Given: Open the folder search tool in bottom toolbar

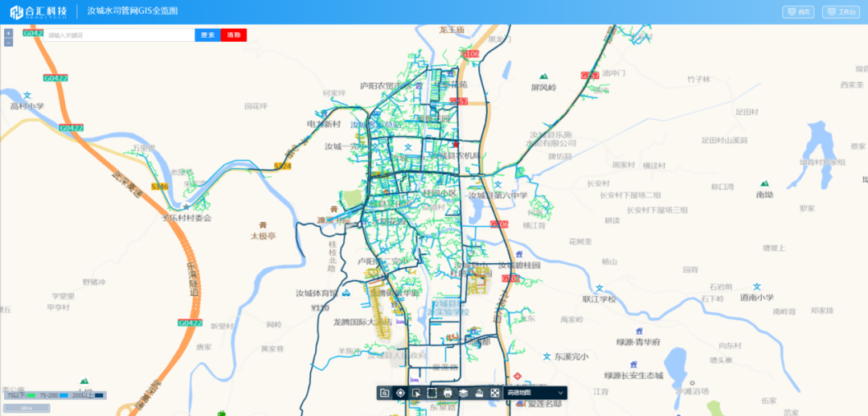Looking at the screenshot, I should point(385,393).
